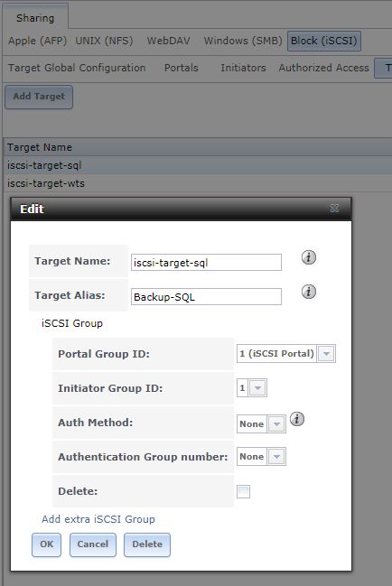Image resolution: width=392 pixels, height=586 pixels.
Task: Open the Auth Method dropdown arrow
Action: pos(276,423)
